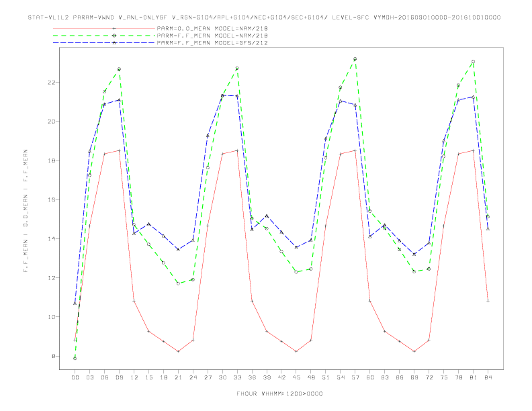The width and height of the screenshot is (532, 411).
Task: Click the x-axis tick label 00
Action: (x=75, y=377)
